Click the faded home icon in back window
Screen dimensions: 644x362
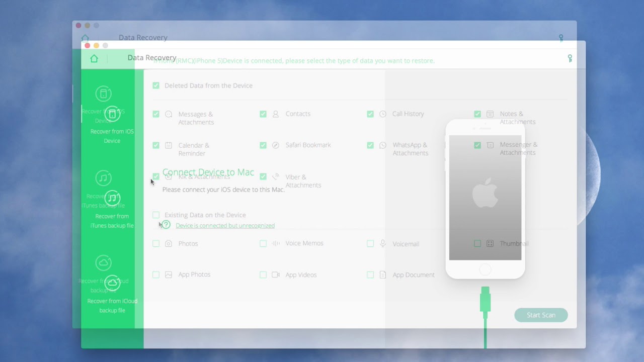85,38
